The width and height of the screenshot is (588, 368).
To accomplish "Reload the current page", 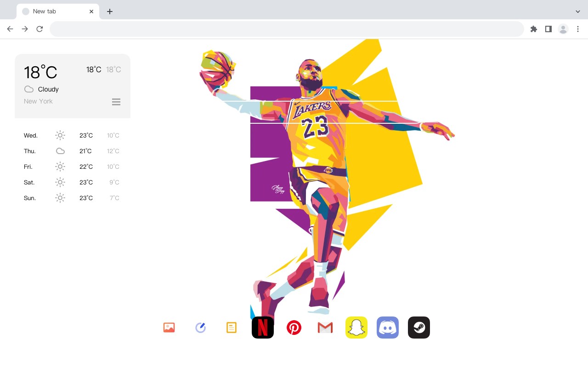I will tap(40, 29).
